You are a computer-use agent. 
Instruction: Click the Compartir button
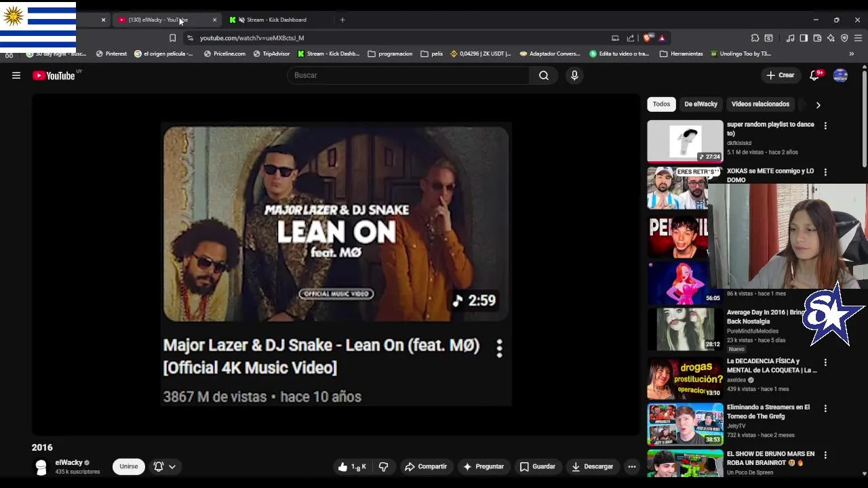[426, 466]
